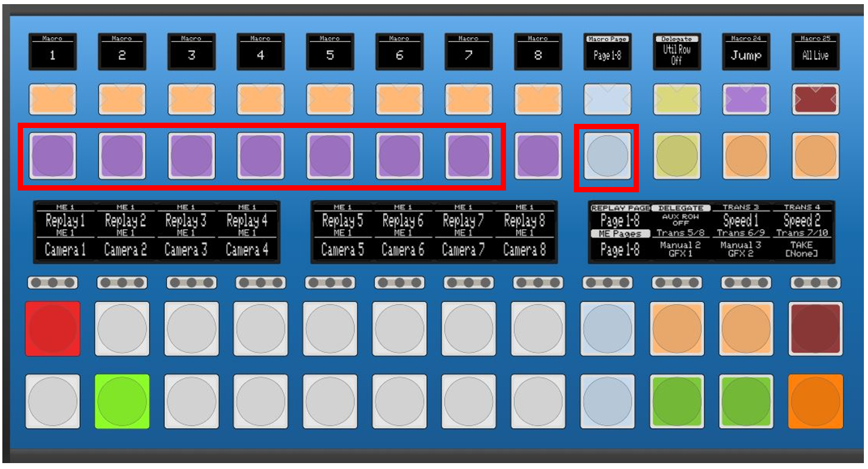This screenshot has width=868, height=469.
Task: Select the gray Camera 1 button in bottom row
Action: click(x=53, y=401)
